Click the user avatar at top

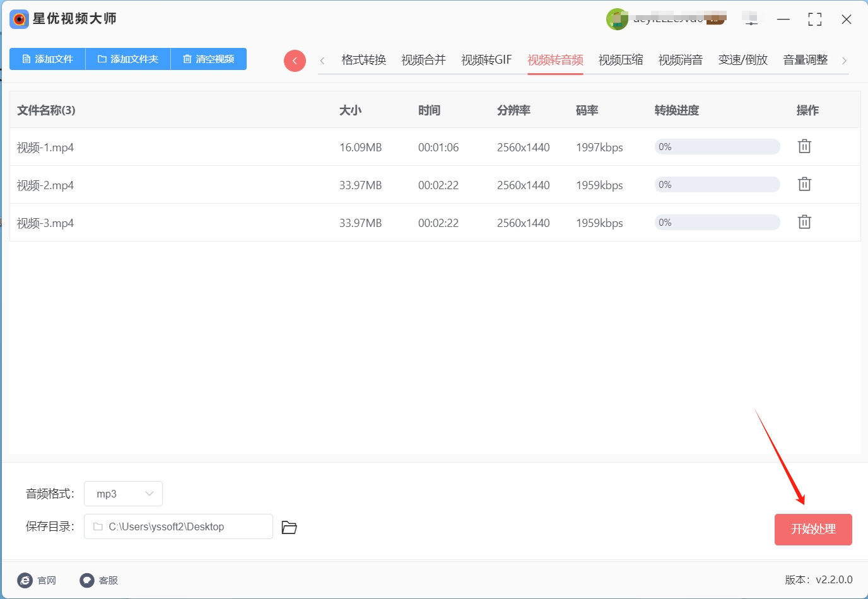[x=617, y=20]
